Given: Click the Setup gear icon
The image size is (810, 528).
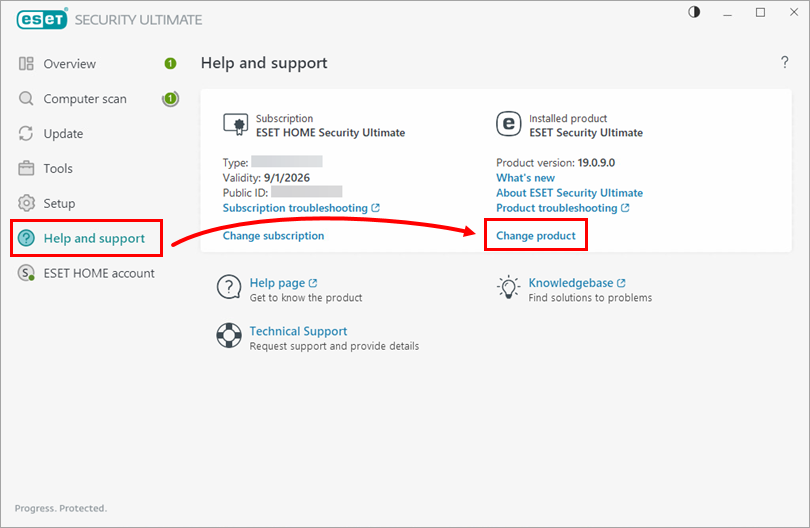Looking at the screenshot, I should [27, 204].
